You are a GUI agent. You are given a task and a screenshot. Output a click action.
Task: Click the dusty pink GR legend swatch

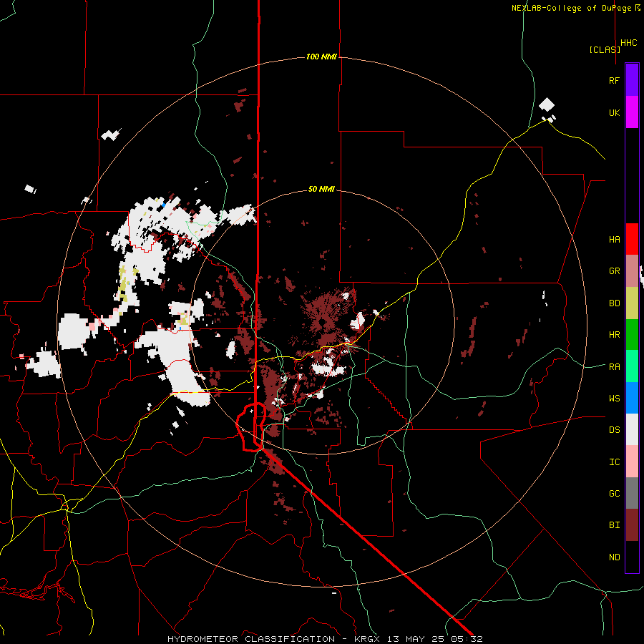point(632,271)
